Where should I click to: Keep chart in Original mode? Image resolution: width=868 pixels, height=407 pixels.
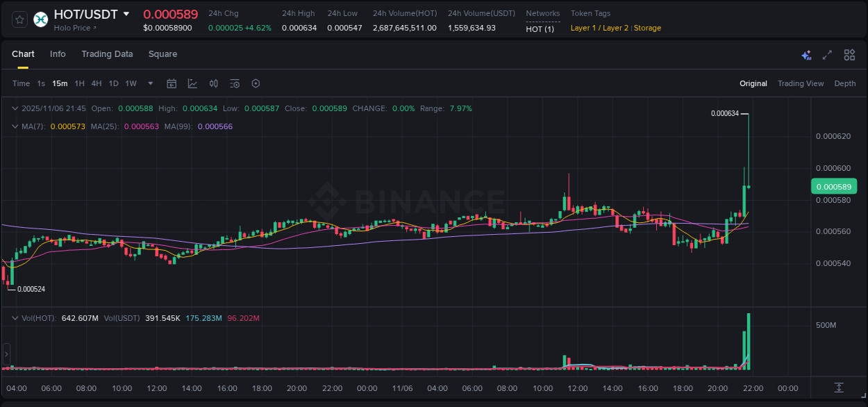click(753, 83)
